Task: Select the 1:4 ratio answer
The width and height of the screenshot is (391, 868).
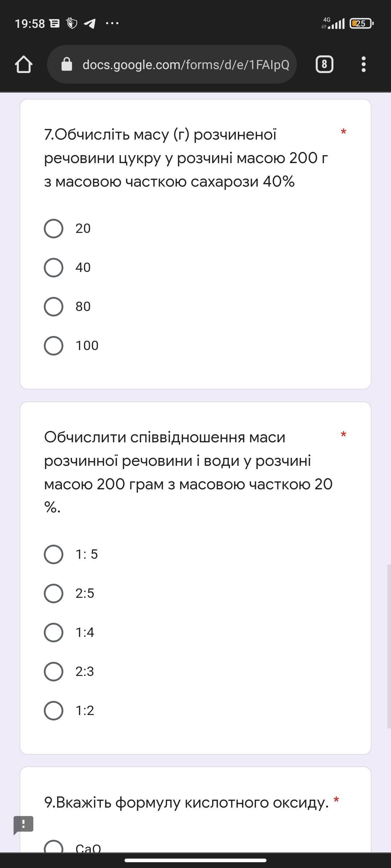Action: 54,633
